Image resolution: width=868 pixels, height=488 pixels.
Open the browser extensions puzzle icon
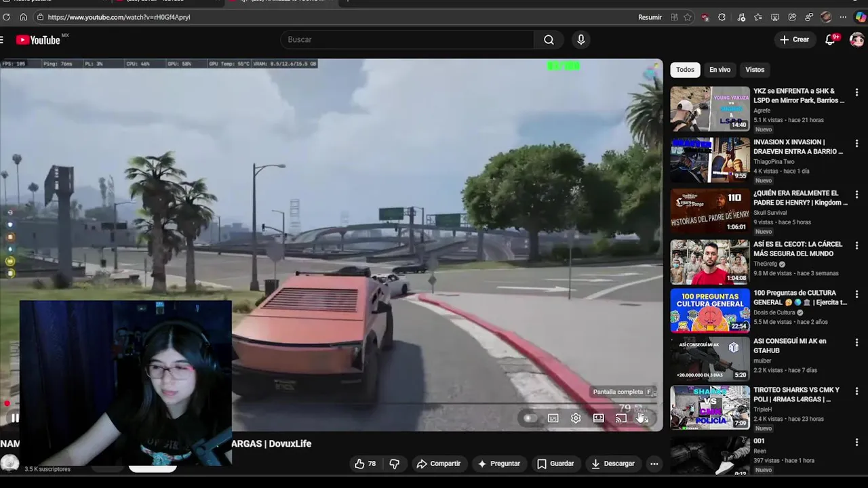pos(722,17)
